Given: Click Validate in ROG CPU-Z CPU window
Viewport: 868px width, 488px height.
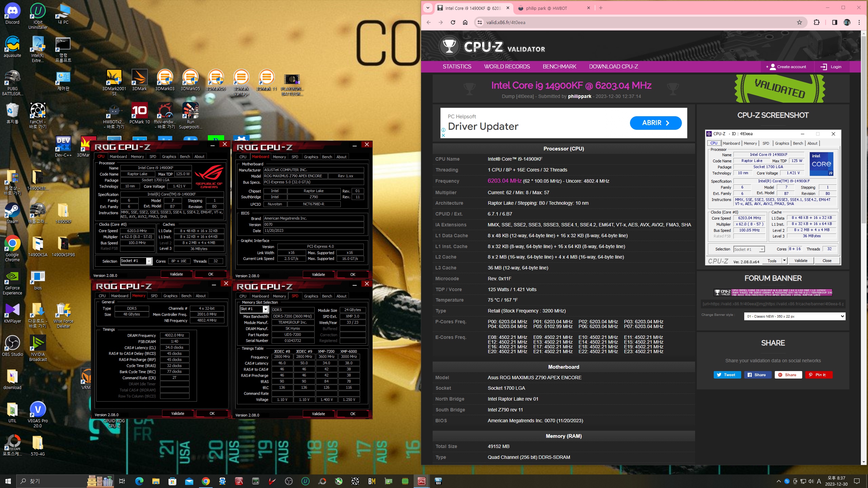Looking at the screenshot, I should (x=176, y=274).
